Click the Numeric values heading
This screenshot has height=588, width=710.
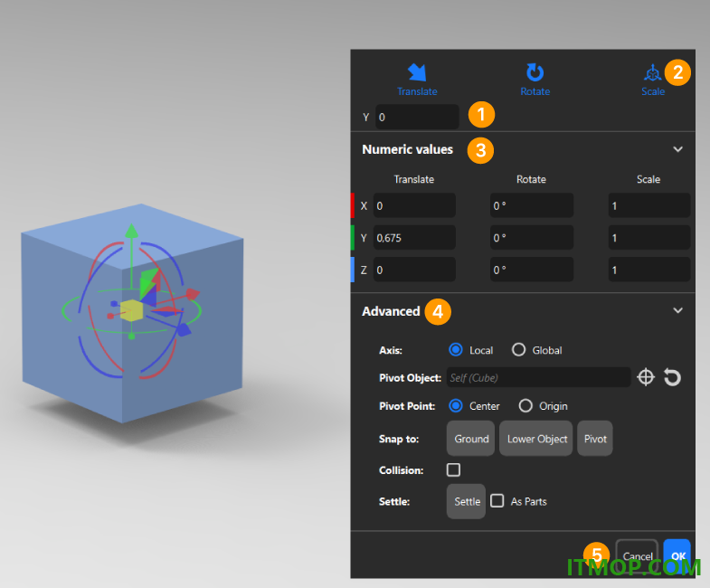pyautogui.click(x=407, y=149)
